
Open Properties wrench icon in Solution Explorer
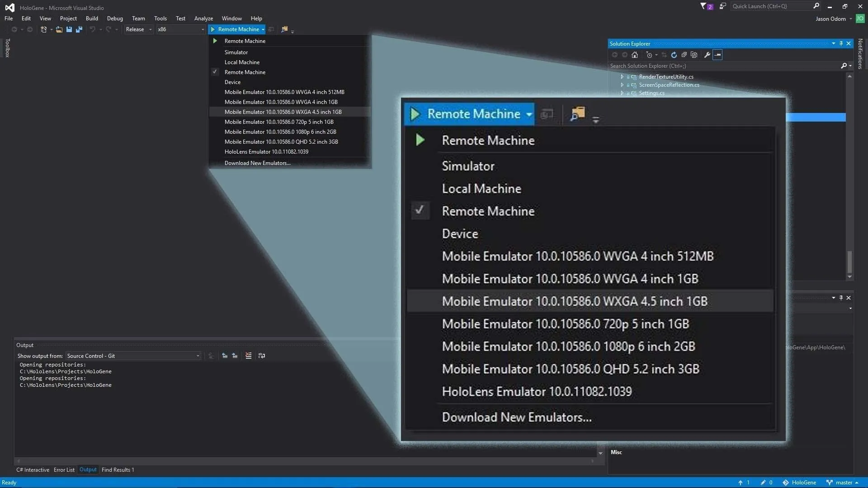pyautogui.click(x=708, y=55)
